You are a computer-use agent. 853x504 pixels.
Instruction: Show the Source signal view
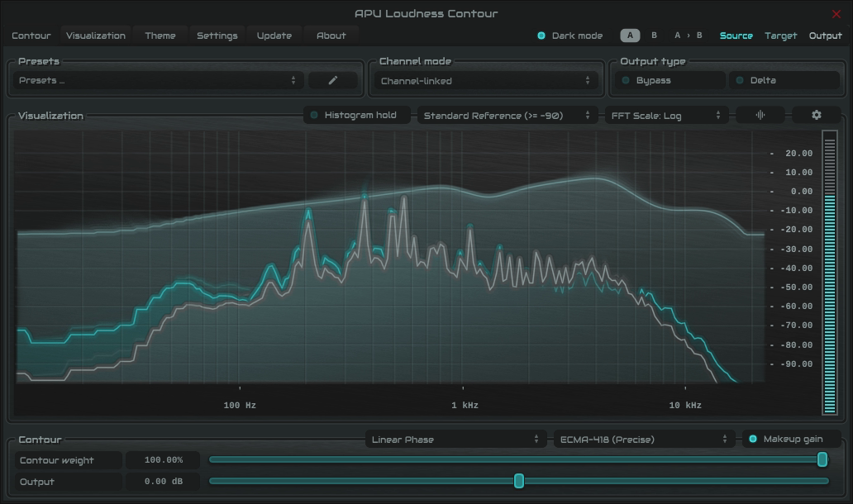(736, 36)
